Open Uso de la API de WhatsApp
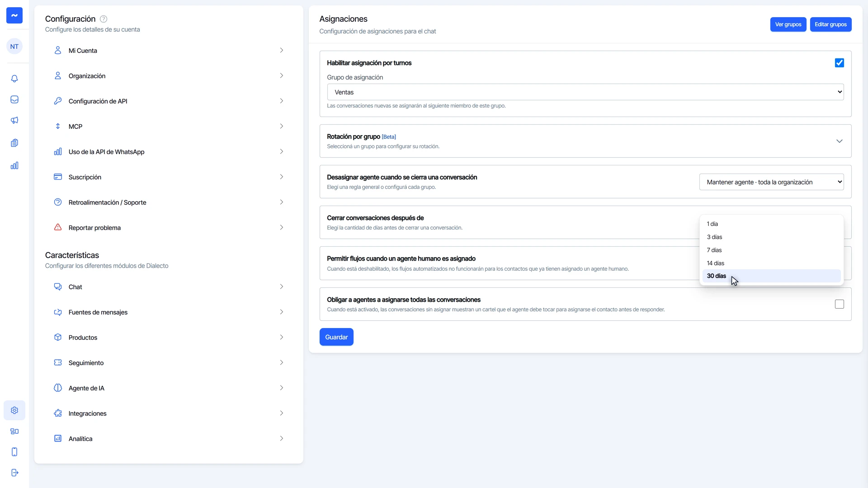The height and width of the screenshot is (488, 868). [x=169, y=152]
